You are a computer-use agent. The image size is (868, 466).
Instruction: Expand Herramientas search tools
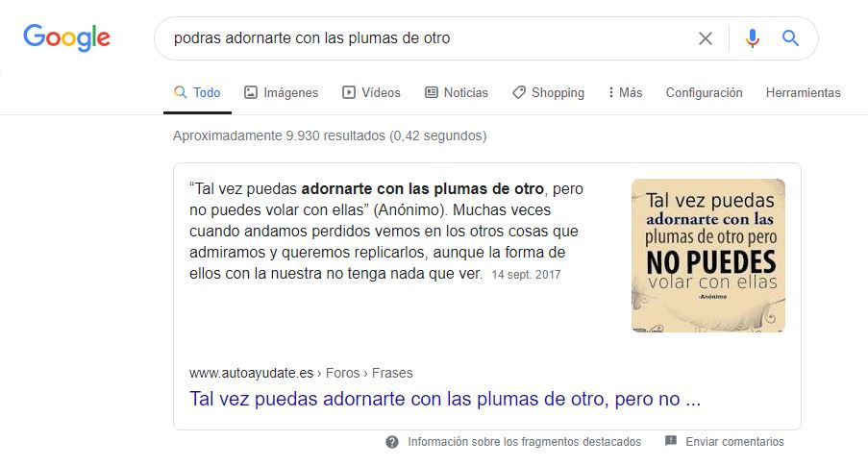(x=804, y=92)
